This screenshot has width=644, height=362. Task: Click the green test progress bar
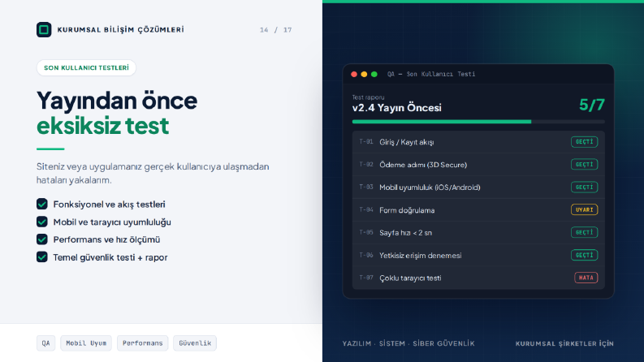coord(478,122)
